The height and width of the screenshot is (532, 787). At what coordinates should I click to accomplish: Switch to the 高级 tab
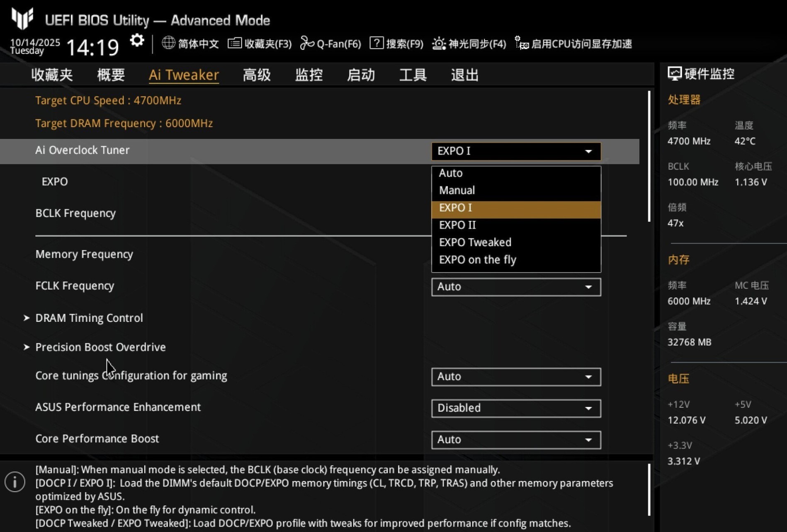pos(257,75)
